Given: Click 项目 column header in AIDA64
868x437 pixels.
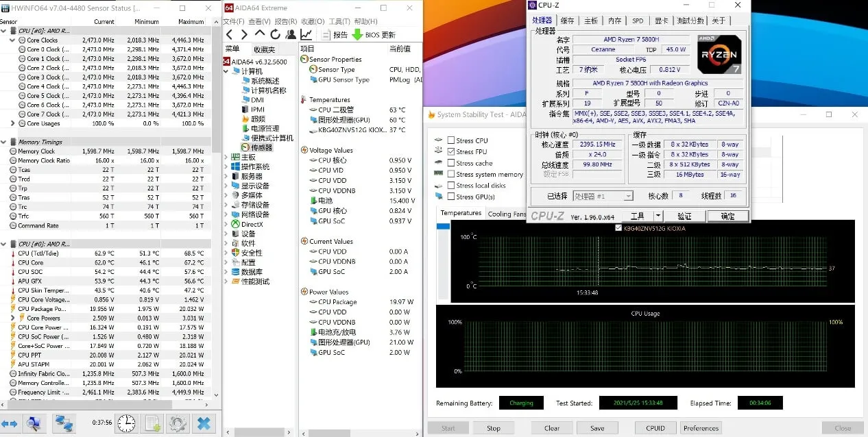Looking at the screenshot, I should tap(308, 49).
